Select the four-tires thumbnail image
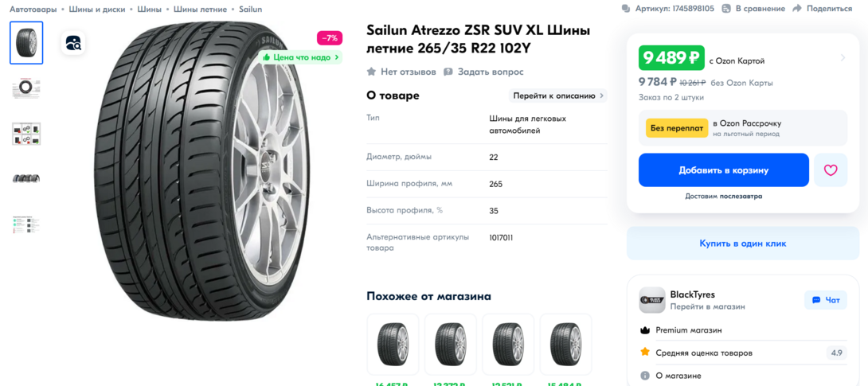The width and height of the screenshot is (868, 386). [x=26, y=178]
